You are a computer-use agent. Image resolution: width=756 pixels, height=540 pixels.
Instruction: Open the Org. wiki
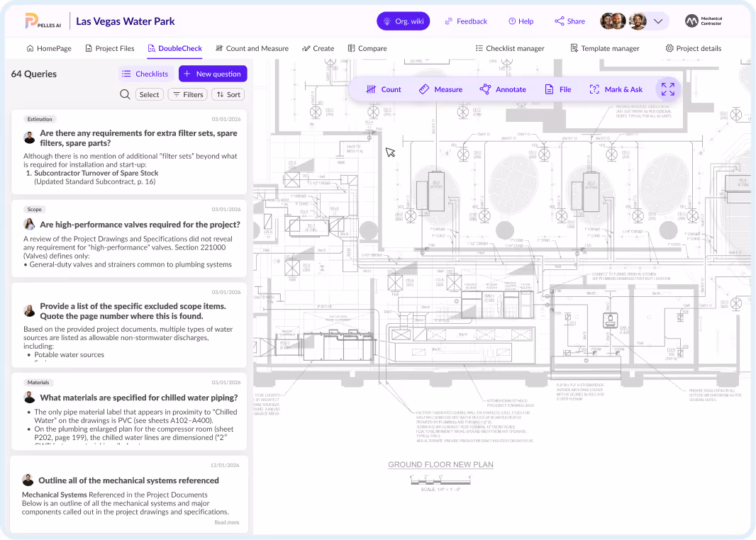(x=403, y=21)
